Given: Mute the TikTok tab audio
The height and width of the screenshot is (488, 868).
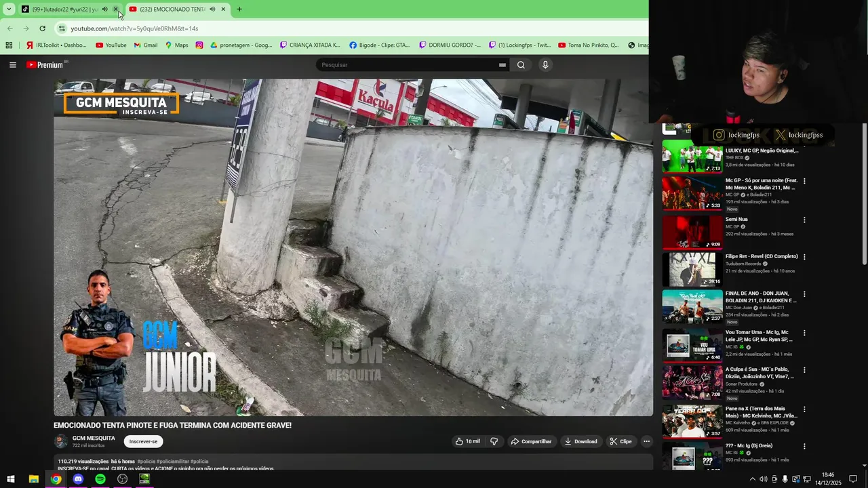Looking at the screenshot, I should (x=104, y=9).
